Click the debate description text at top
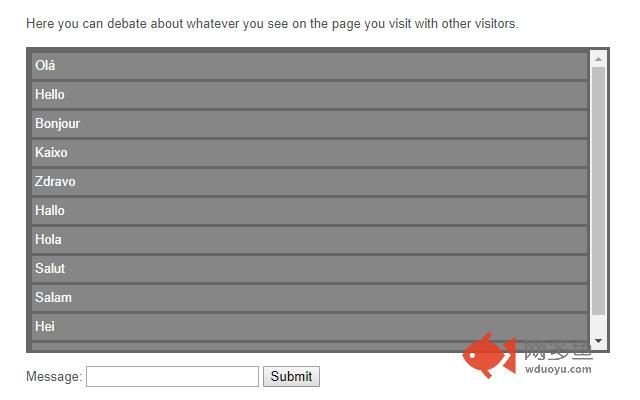 [272, 23]
